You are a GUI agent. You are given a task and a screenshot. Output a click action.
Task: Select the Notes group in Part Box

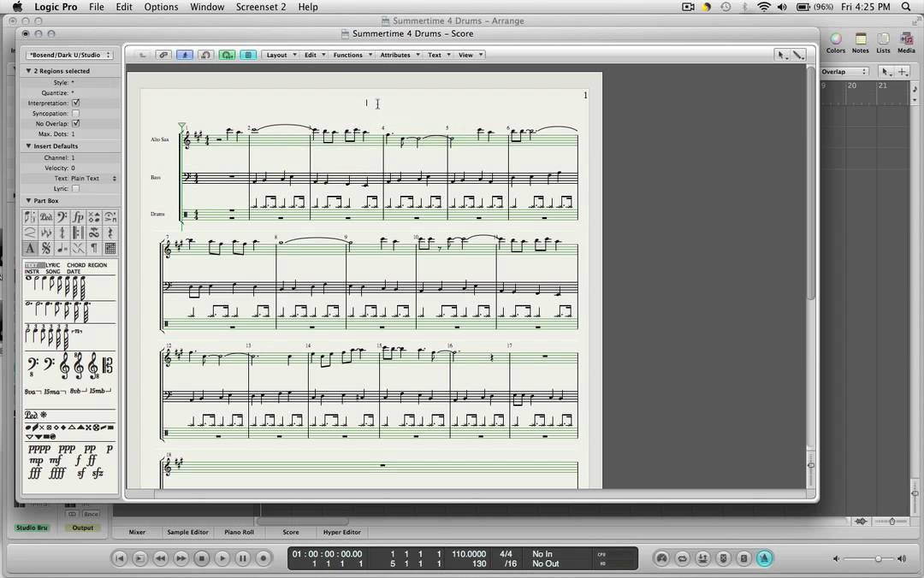[x=29, y=217]
